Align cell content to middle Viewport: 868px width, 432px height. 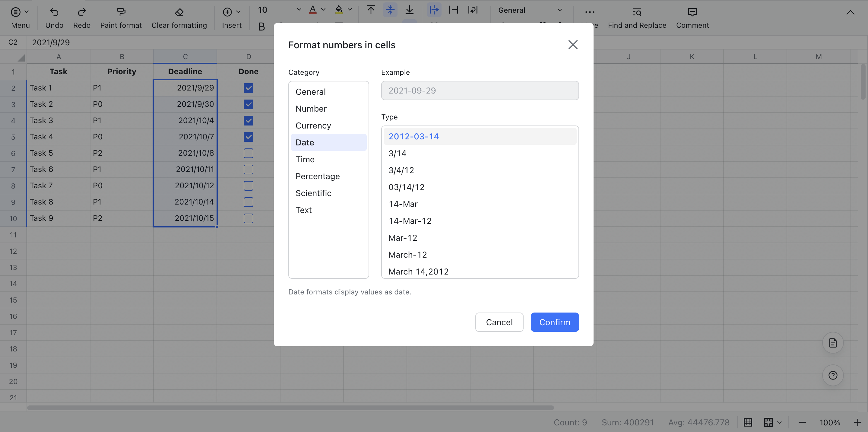click(390, 10)
